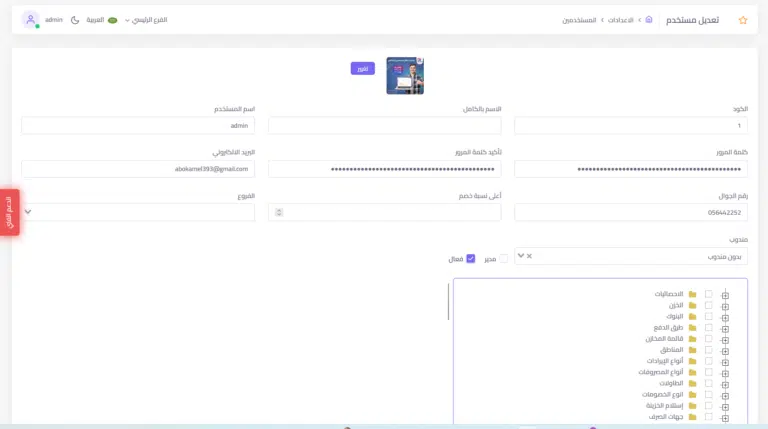Go to المستخدمين in the breadcrumb
768x429 pixels.
[579, 20]
